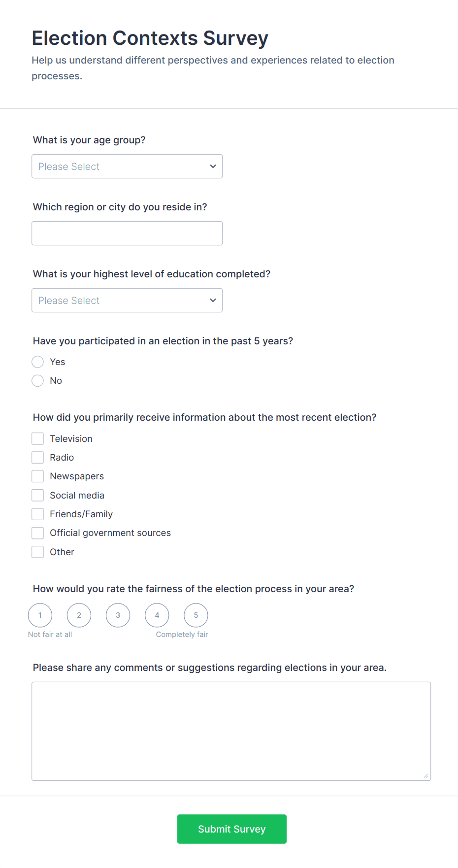This screenshot has height=868, width=458.
Task: Check the Other information source box
Action: 38,552
